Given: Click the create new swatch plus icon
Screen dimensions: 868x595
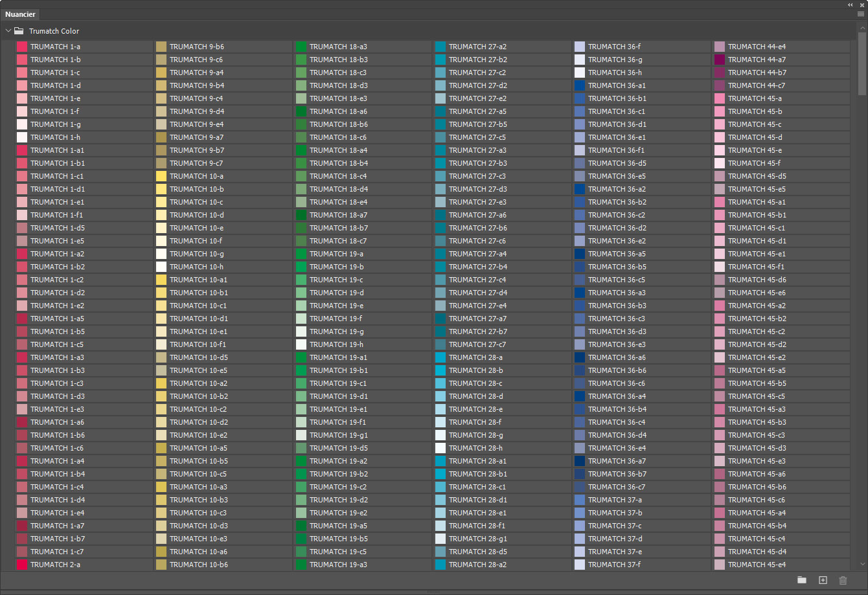Looking at the screenshot, I should pos(823,580).
